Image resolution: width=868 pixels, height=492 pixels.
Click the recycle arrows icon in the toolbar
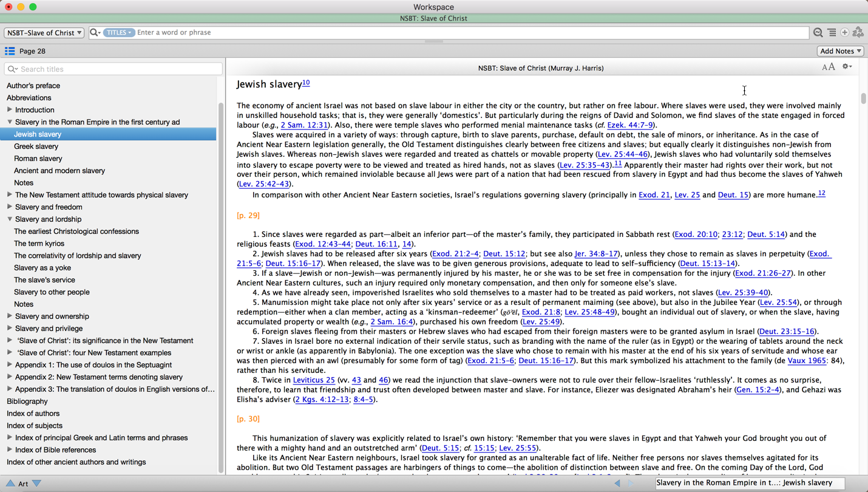[858, 33]
